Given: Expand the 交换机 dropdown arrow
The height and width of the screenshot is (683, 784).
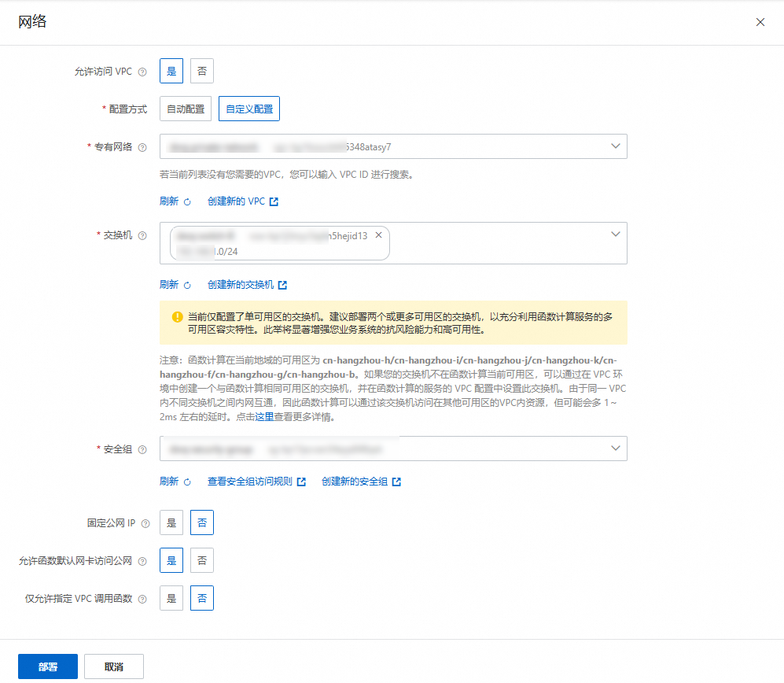Looking at the screenshot, I should tap(616, 234).
